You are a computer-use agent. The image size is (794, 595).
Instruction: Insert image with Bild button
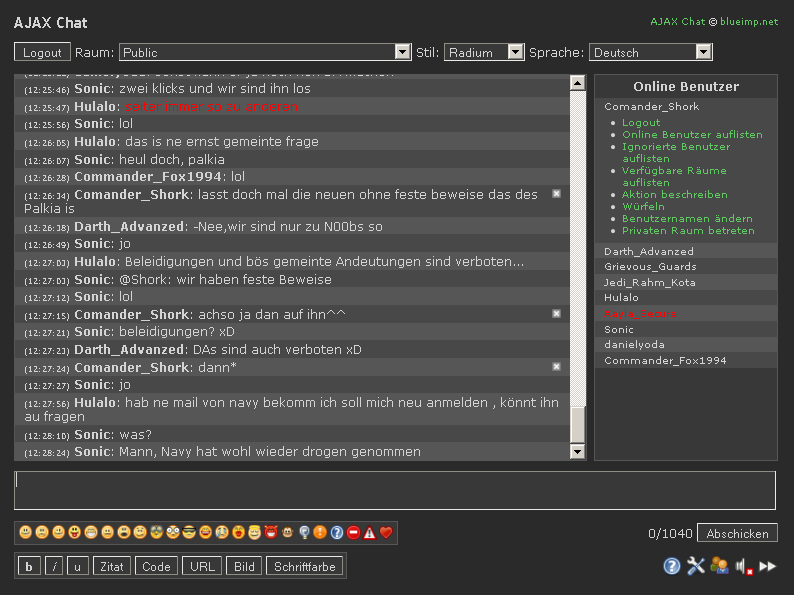pos(244,566)
